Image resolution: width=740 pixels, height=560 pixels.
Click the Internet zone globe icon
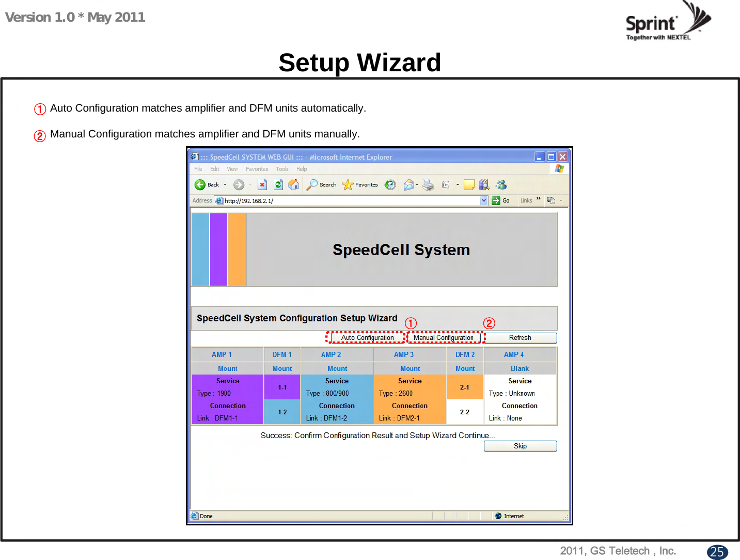[x=498, y=516]
